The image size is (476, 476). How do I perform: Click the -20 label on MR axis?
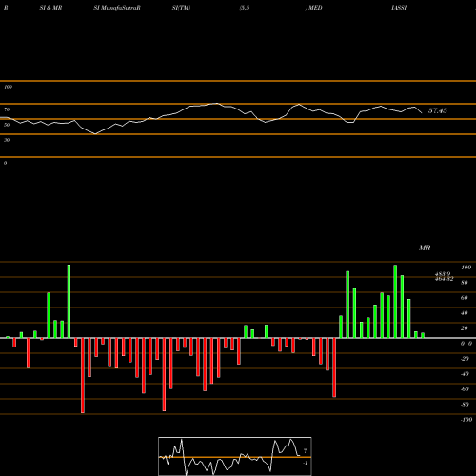[465, 359]
